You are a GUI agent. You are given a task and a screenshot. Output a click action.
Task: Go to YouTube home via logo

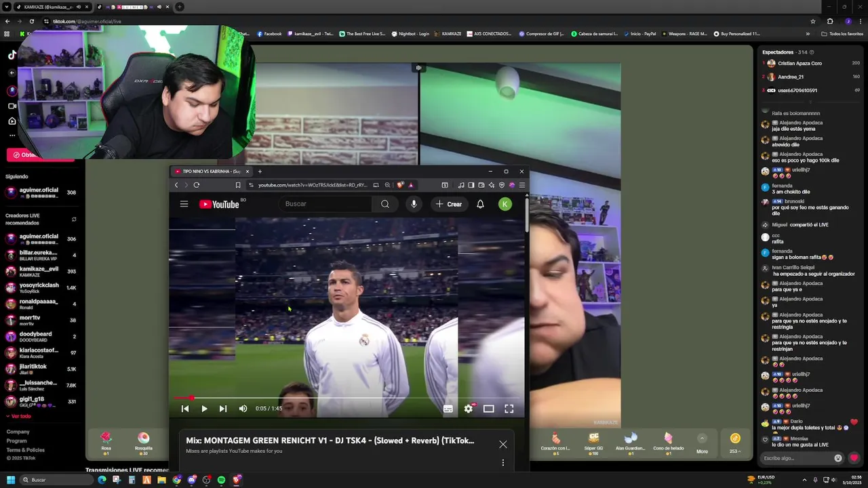[219, 204]
